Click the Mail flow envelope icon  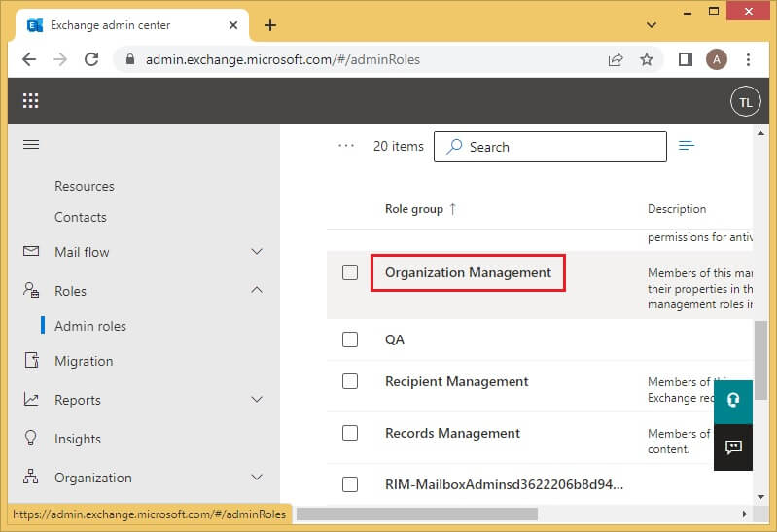(x=31, y=251)
